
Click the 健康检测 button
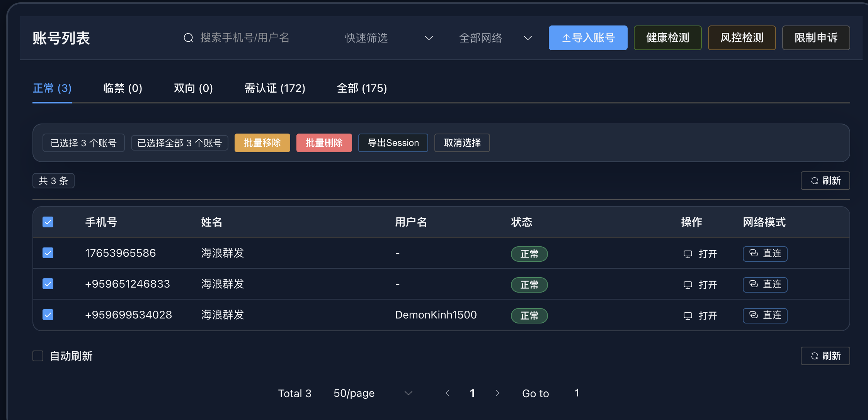[667, 37]
